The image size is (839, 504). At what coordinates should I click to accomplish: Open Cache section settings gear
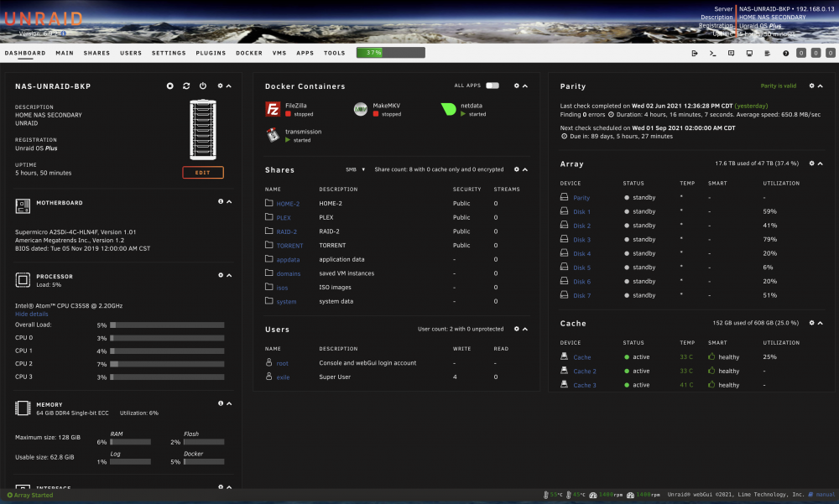coord(811,323)
